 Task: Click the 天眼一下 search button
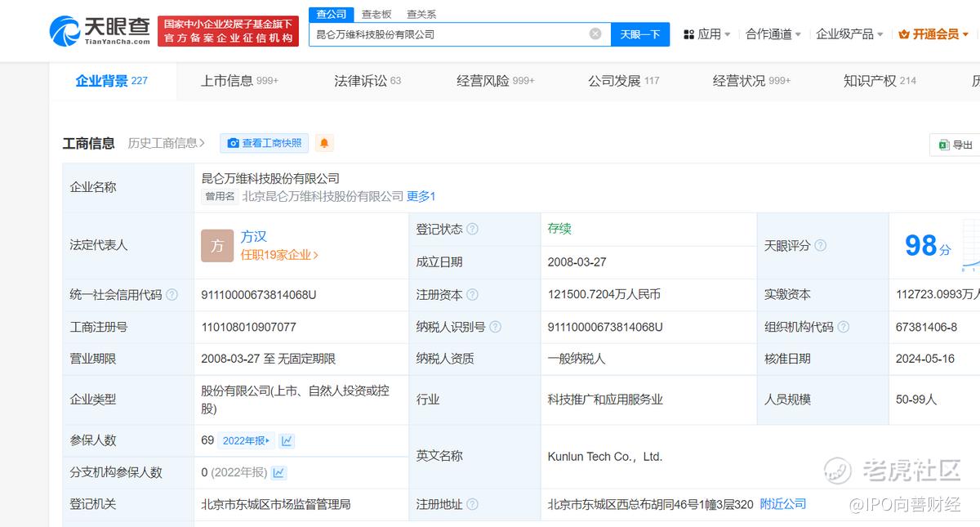640,33
